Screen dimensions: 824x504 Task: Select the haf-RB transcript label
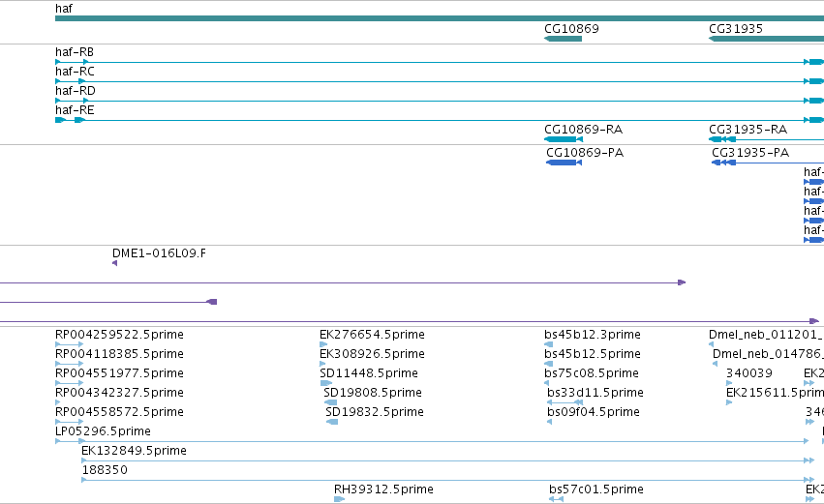(x=75, y=52)
